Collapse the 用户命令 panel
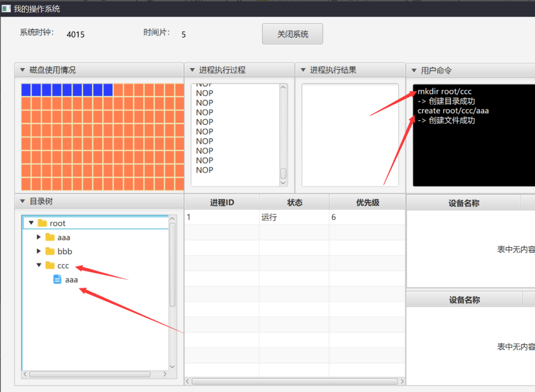The height and width of the screenshot is (392, 535). 414,71
